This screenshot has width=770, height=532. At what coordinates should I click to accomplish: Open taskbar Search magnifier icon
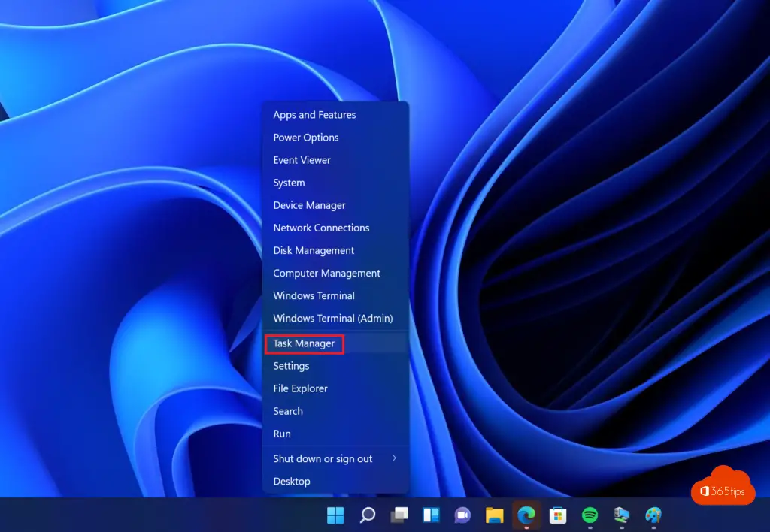tap(368, 515)
